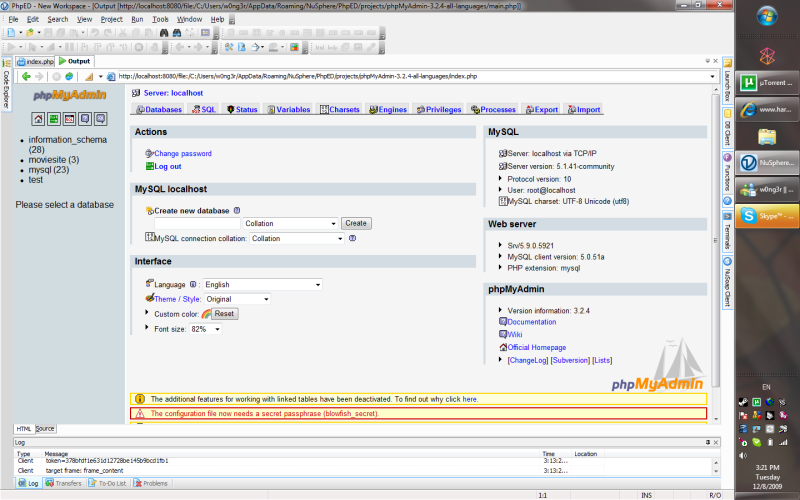Click the Open folder toolbar icon

coord(30,32)
